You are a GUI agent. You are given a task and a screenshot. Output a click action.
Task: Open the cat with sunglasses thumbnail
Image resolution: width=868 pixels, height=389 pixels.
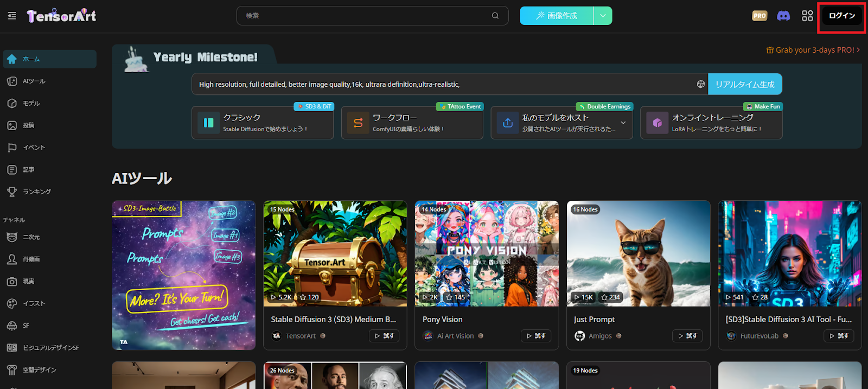[x=639, y=253]
